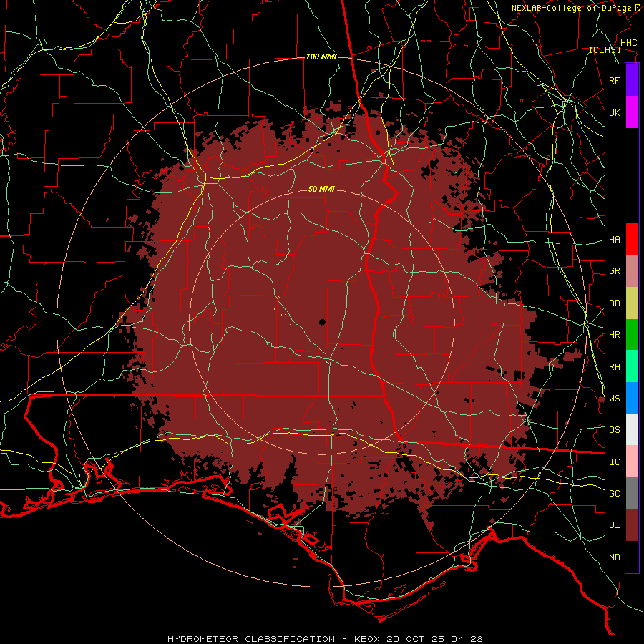This screenshot has height=644, width=644.
Task: Click the DS legend label
Action: click(615, 429)
